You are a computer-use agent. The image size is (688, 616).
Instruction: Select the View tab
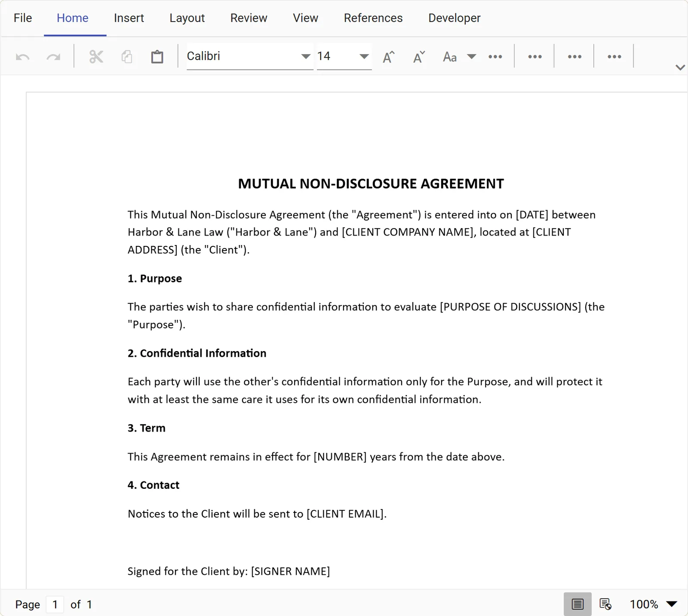(x=306, y=18)
